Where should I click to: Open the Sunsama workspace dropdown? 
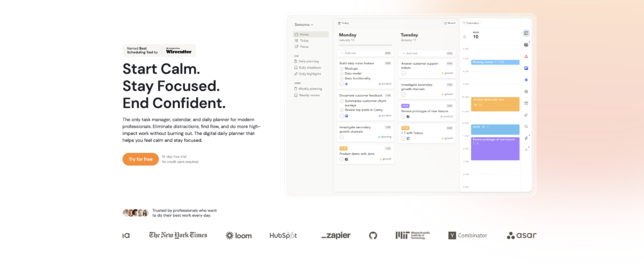click(x=304, y=24)
